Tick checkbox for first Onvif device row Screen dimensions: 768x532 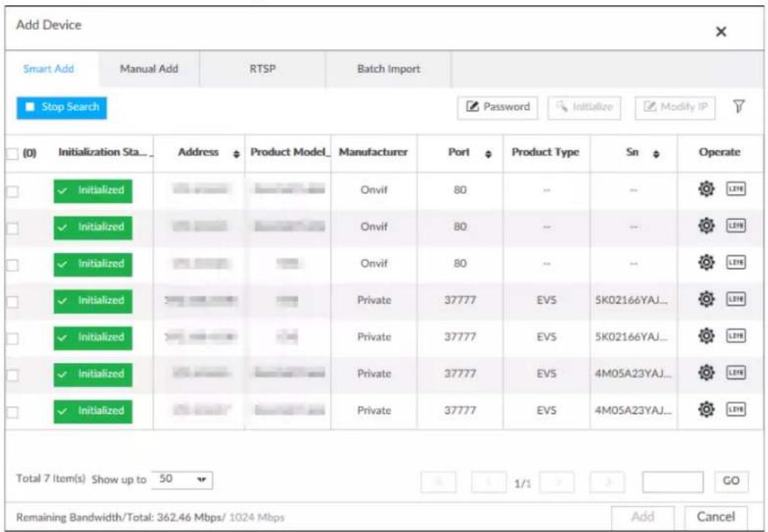point(12,191)
